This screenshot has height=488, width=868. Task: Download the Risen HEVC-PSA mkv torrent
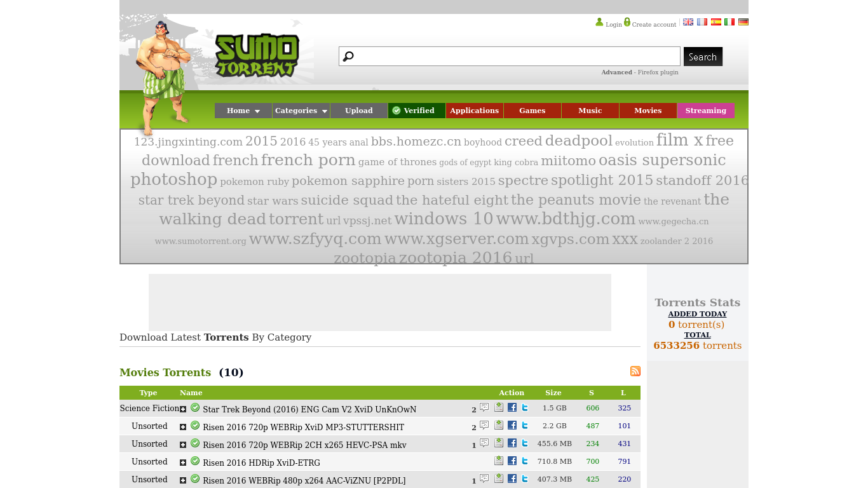click(x=499, y=443)
